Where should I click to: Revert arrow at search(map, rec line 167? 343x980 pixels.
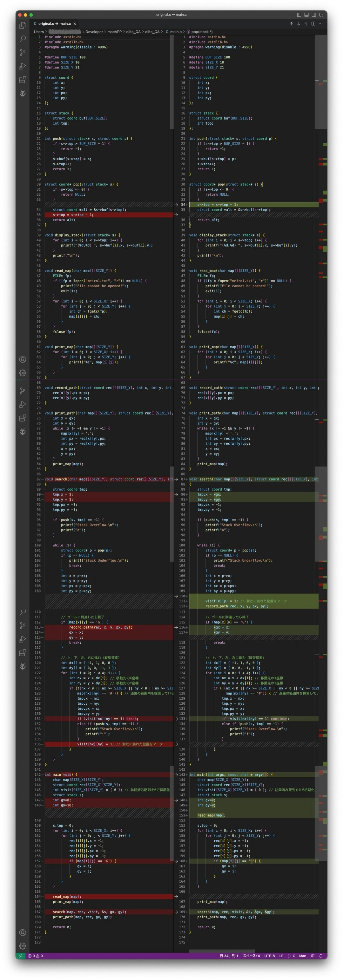(176, 911)
